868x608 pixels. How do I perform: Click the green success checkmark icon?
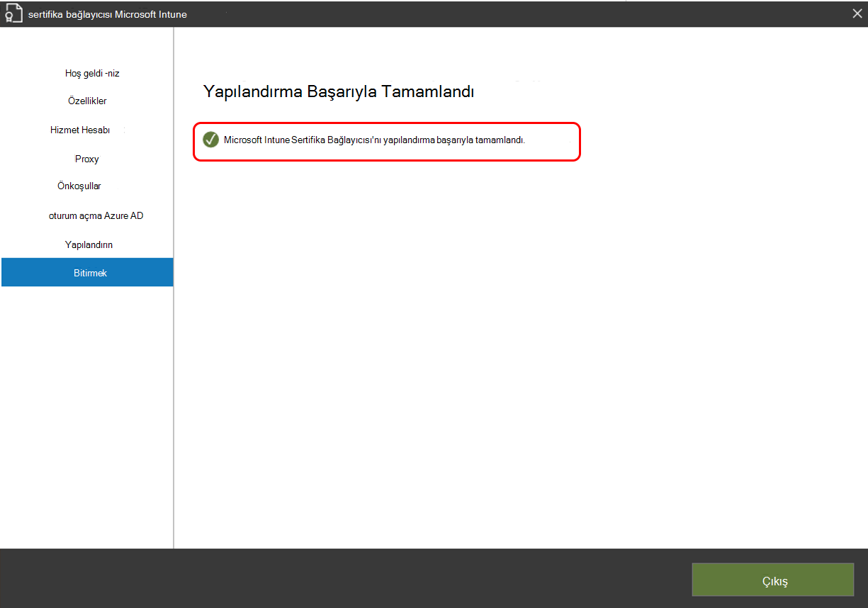pyautogui.click(x=210, y=140)
